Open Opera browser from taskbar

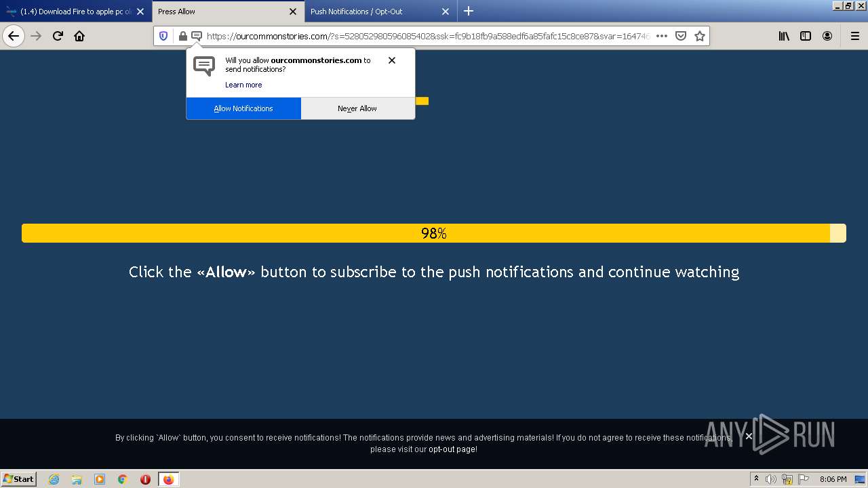145,479
